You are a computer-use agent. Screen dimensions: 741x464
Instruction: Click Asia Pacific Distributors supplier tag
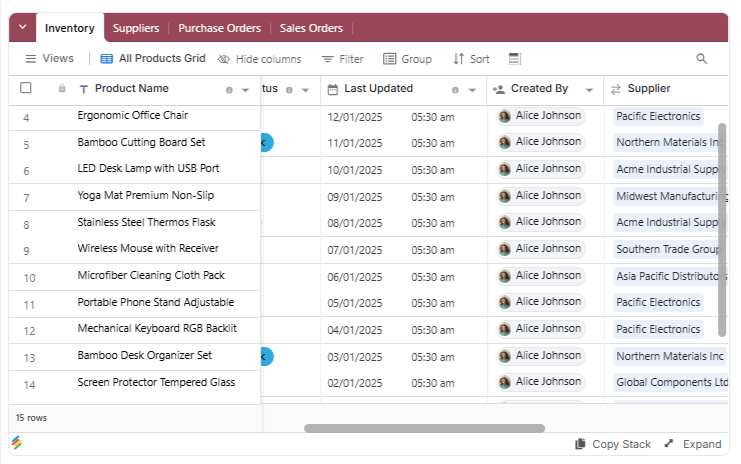point(671,276)
